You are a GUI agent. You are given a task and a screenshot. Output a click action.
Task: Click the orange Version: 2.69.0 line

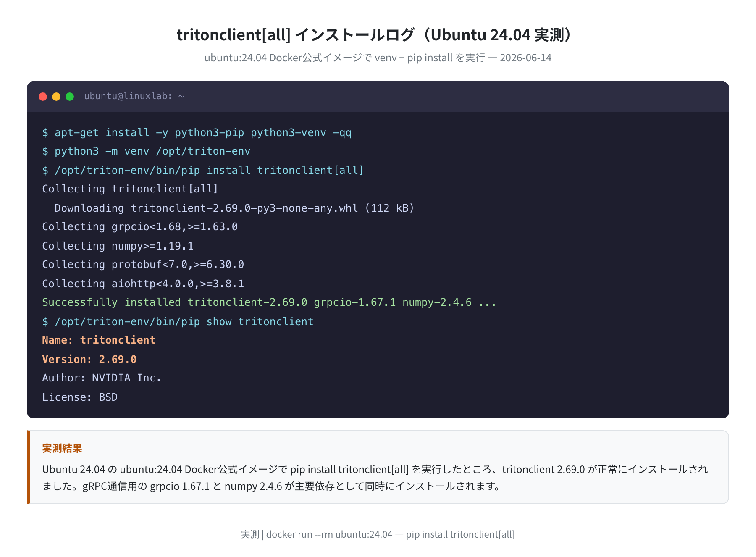pyautogui.click(x=89, y=359)
